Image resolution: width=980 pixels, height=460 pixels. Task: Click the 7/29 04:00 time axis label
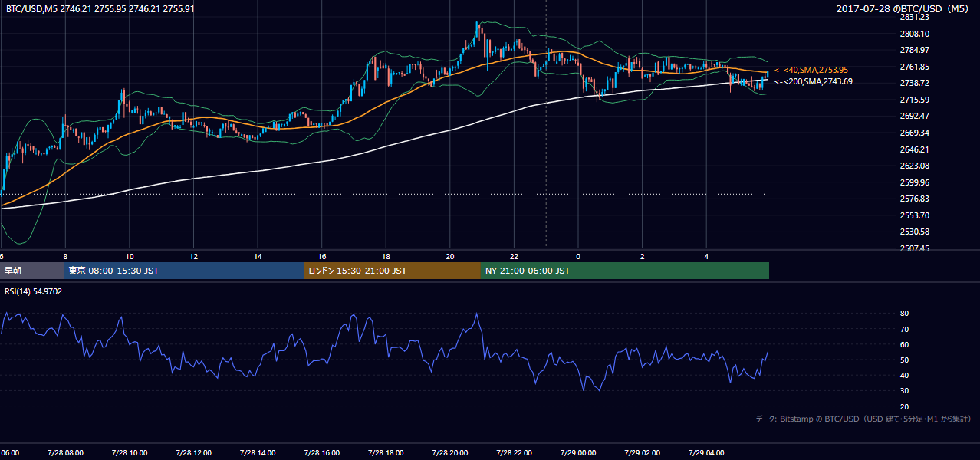point(706,453)
